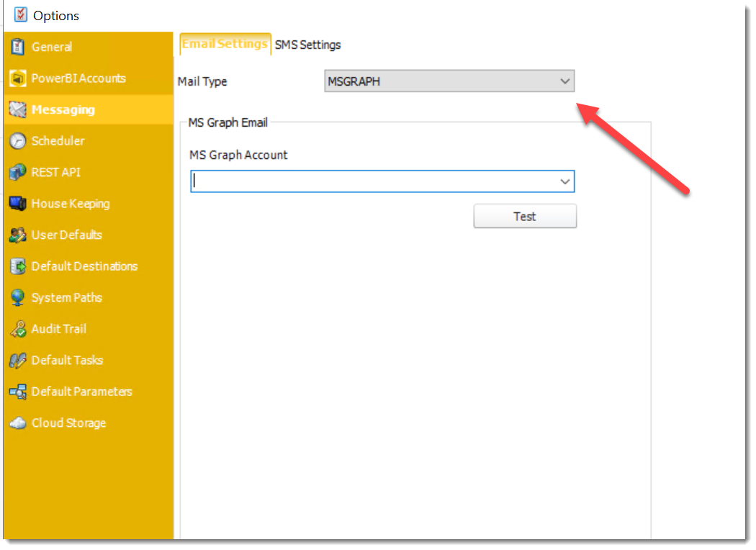Expand the MS Graph Account dropdown arrow

565,182
